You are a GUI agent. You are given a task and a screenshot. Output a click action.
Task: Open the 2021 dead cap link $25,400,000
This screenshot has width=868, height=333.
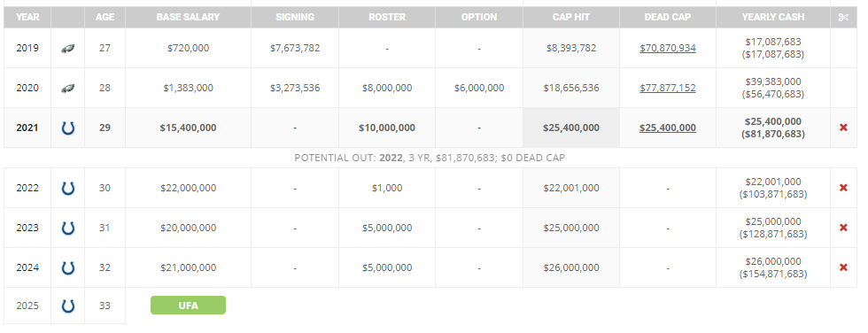[x=668, y=128]
